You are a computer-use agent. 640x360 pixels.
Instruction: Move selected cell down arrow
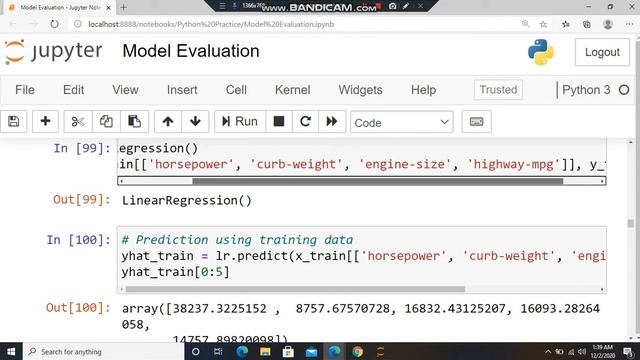click(x=195, y=121)
